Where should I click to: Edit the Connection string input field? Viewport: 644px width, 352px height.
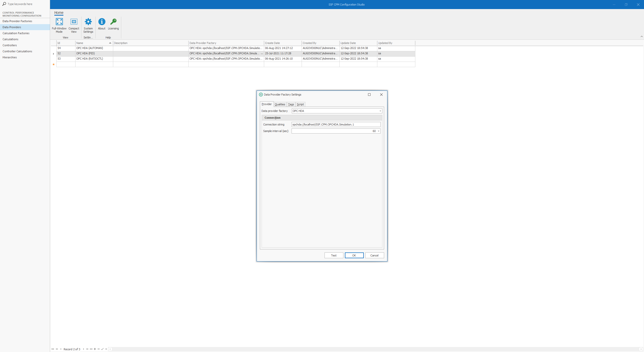tap(336, 124)
